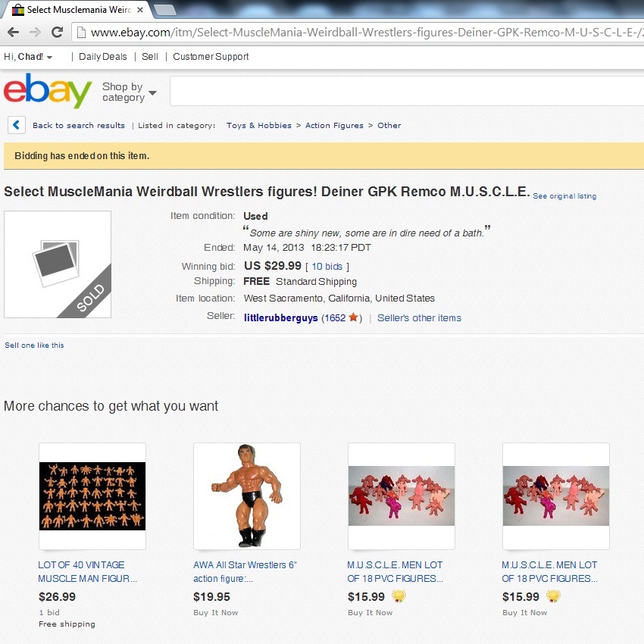644x644 pixels.
Task: Click the Sell link in top bar
Action: click(x=150, y=57)
